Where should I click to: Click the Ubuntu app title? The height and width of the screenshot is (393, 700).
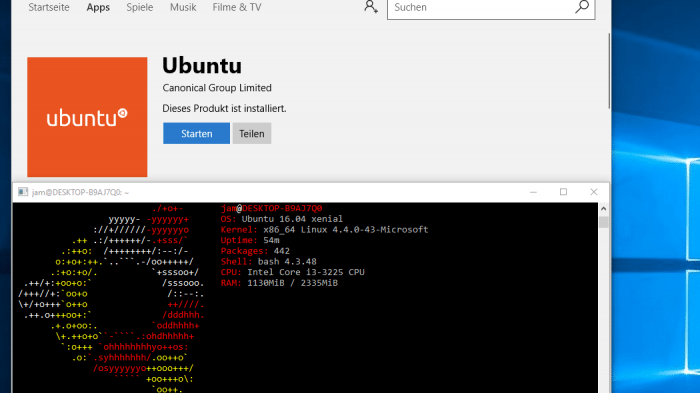[202, 66]
